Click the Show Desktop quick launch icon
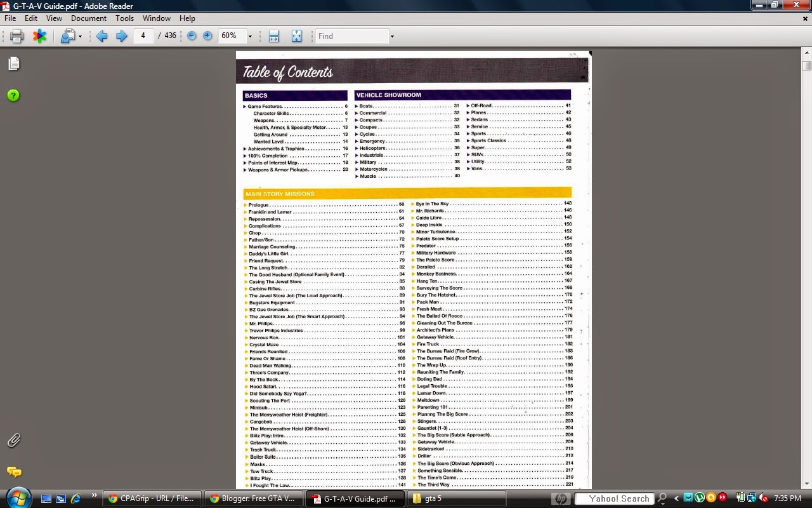 point(46,498)
